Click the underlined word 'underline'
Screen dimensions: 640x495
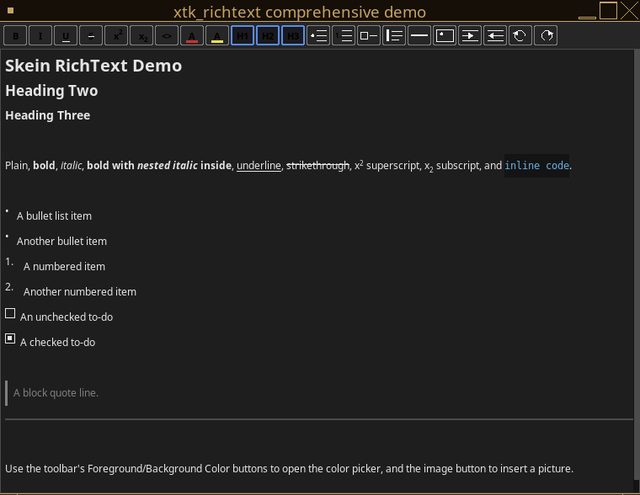click(x=259, y=166)
